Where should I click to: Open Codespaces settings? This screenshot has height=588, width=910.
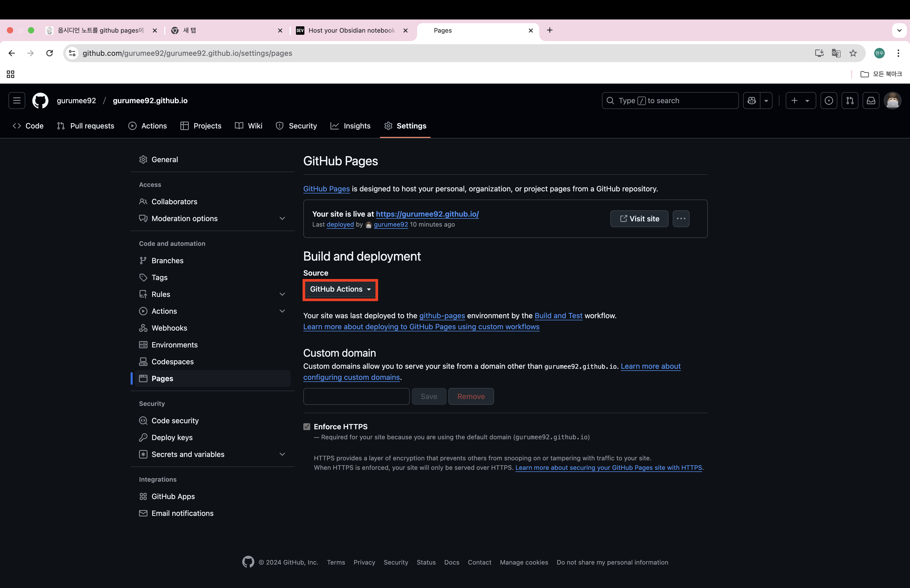coord(213,361)
